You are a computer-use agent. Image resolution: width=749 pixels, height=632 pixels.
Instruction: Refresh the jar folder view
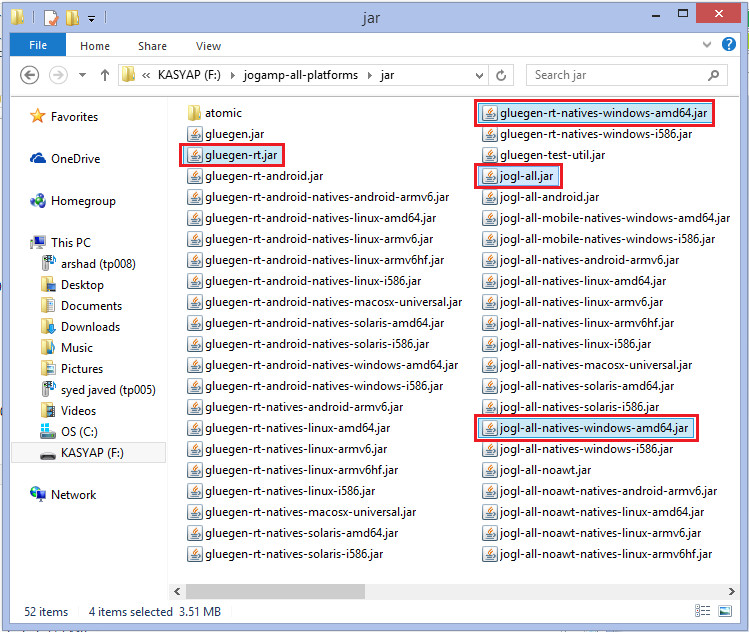503,75
